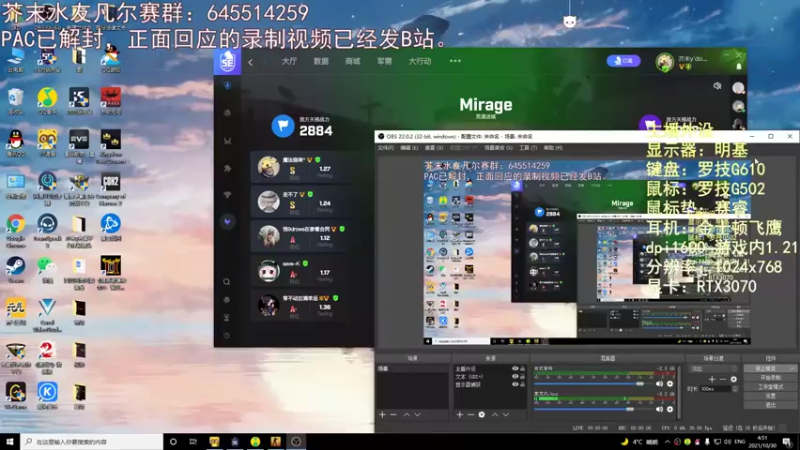This screenshot has height=450, width=800.
Task: Open scene transition type dropdown in OBS
Action: tap(714, 368)
